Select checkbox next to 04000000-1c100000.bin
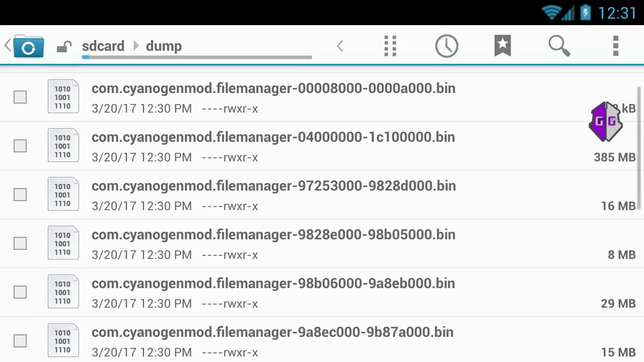 [20, 146]
